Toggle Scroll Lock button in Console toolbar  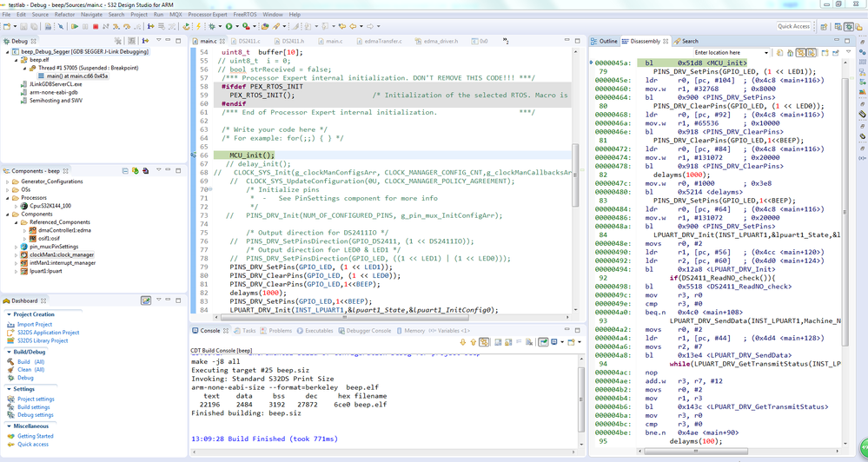point(508,342)
